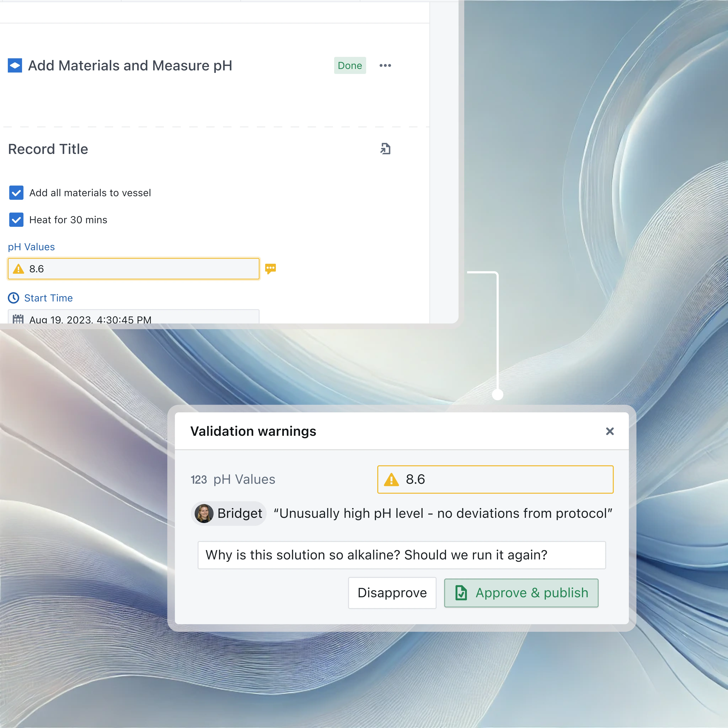Click the export record icon beside Record Title
Image resolution: width=728 pixels, height=728 pixels.
point(385,149)
